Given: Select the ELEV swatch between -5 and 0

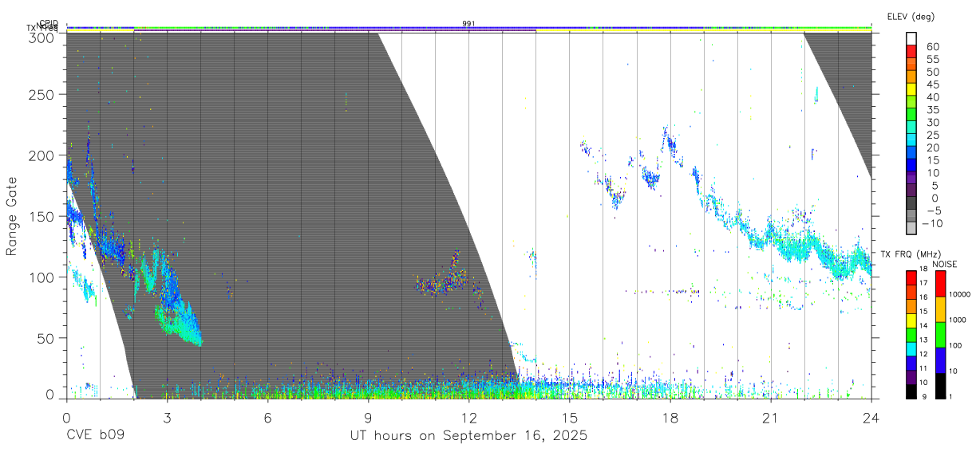Looking at the screenshot, I should coord(911,202).
